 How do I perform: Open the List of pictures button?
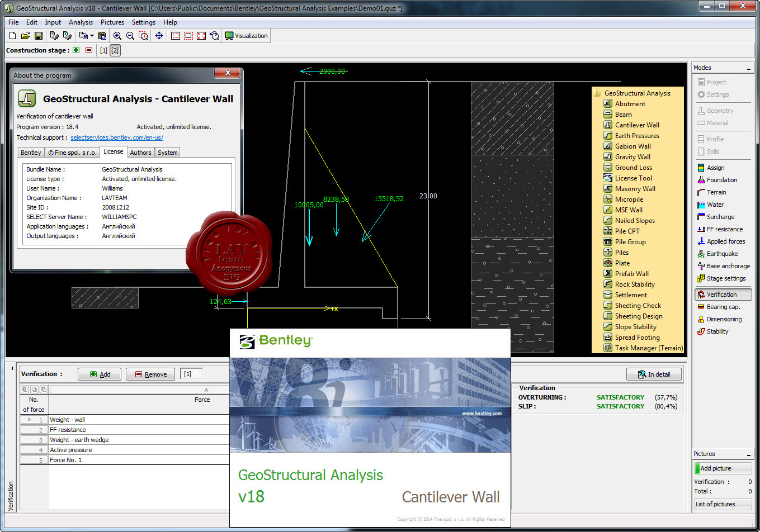[x=723, y=504]
